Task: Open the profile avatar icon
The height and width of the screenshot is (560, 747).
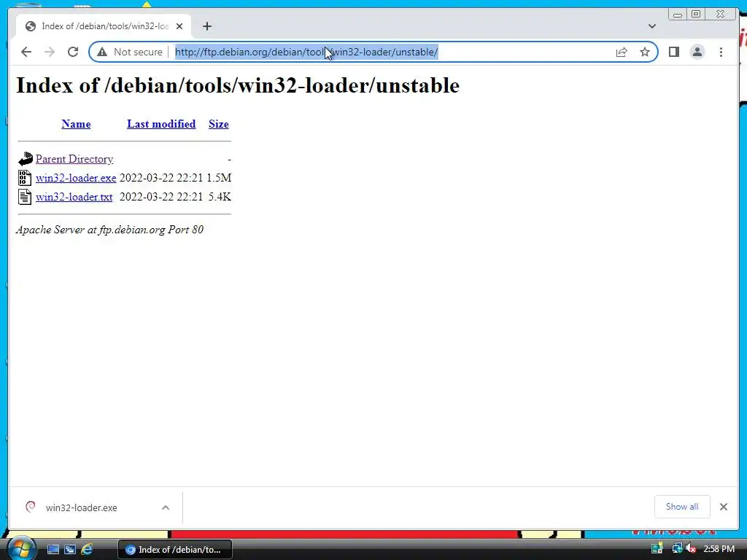Action: (697, 52)
